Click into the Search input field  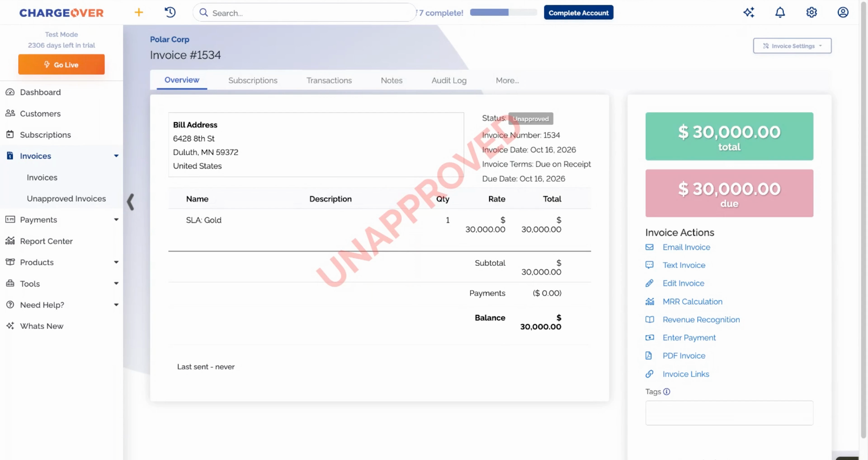pos(305,13)
